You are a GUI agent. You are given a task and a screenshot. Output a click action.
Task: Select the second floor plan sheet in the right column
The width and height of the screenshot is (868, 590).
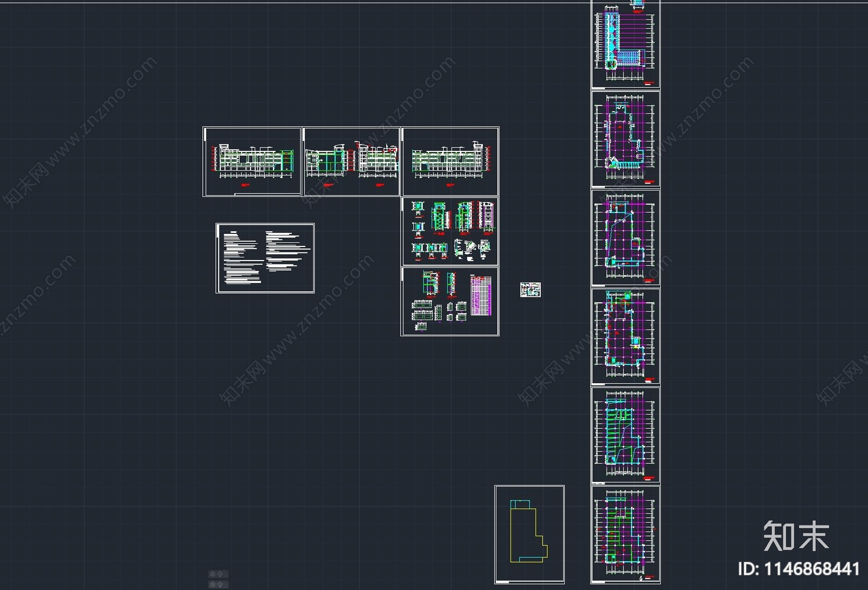[x=625, y=139]
